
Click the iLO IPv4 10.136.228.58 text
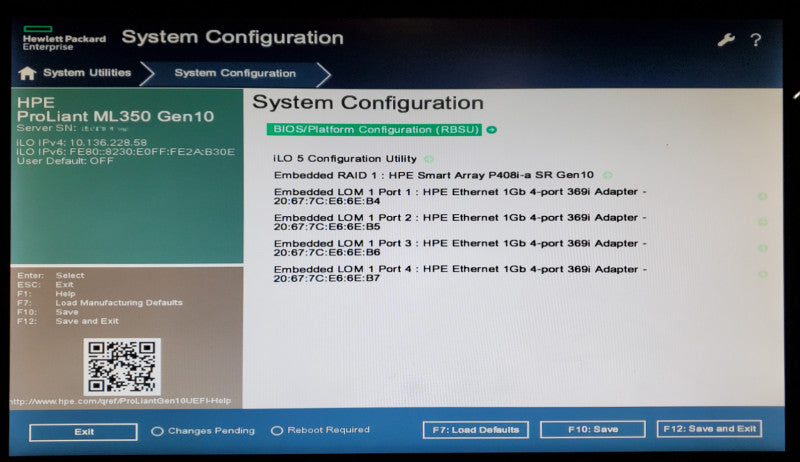point(82,143)
